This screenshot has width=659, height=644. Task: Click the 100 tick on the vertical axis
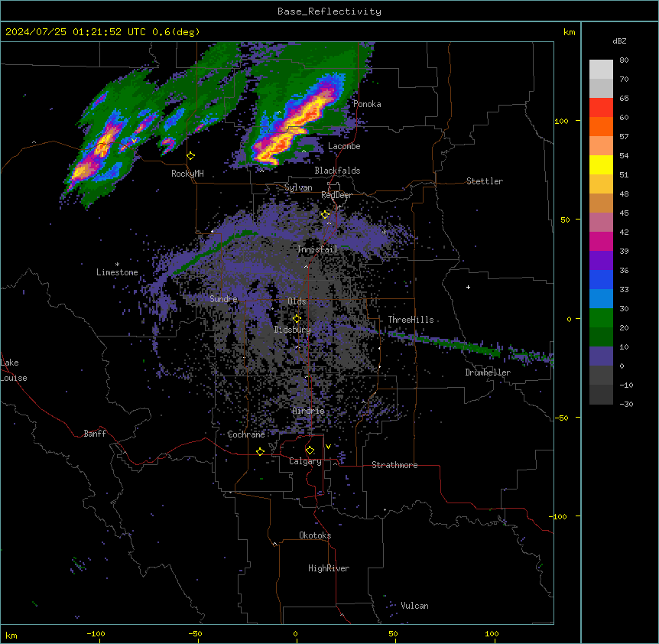(561, 122)
